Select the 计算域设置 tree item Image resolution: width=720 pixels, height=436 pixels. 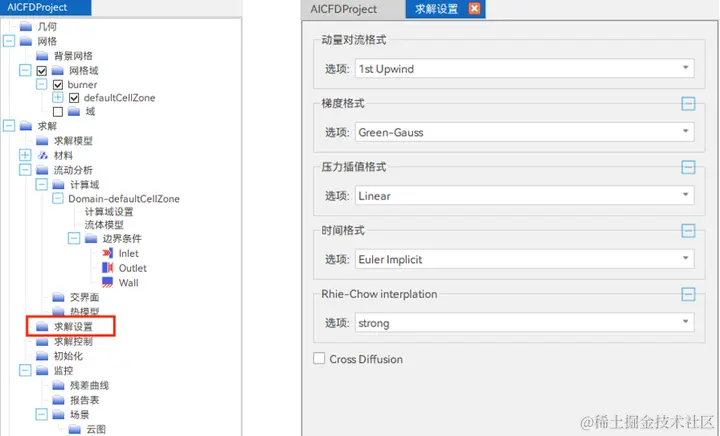coord(109,212)
